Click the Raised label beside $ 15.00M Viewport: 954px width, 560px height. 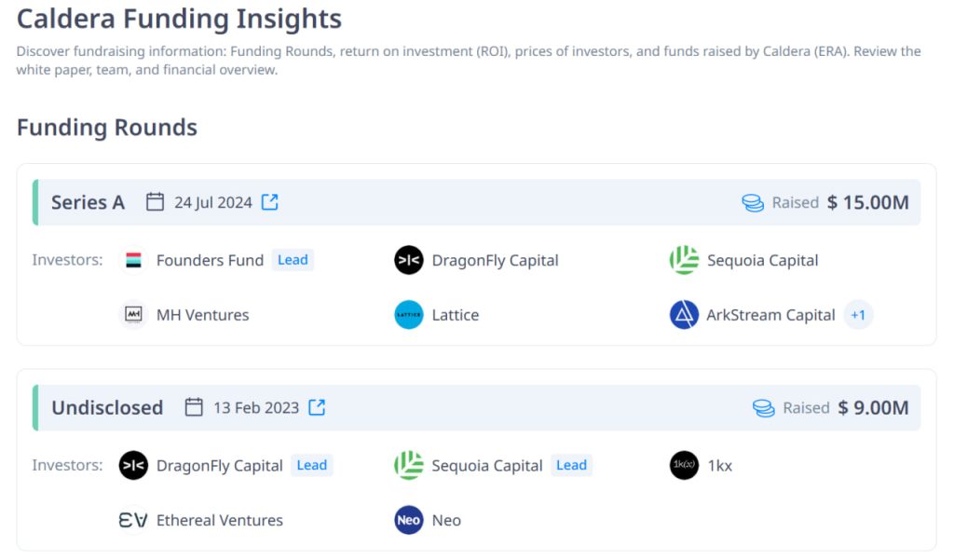(796, 203)
